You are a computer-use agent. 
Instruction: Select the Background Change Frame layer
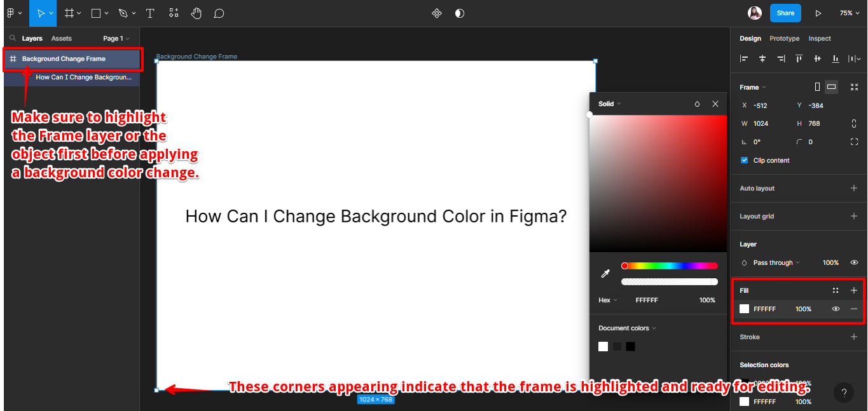[x=64, y=59]
